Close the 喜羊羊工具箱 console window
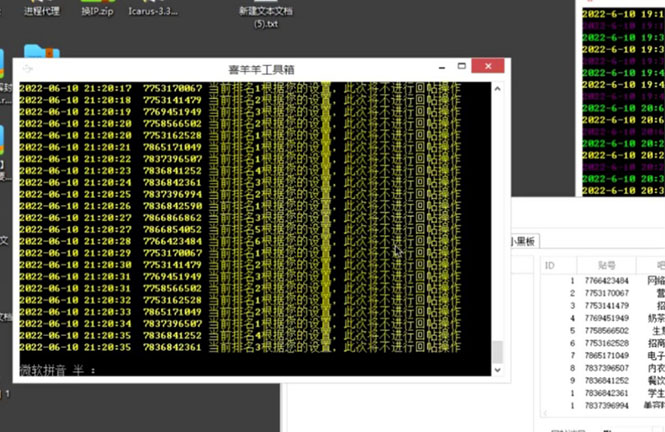665x432 pixels. coord(487,68)
